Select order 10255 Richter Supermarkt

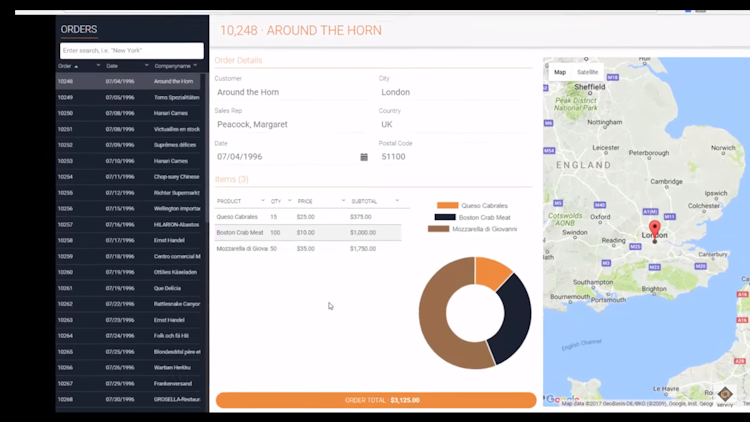[129, 193]
